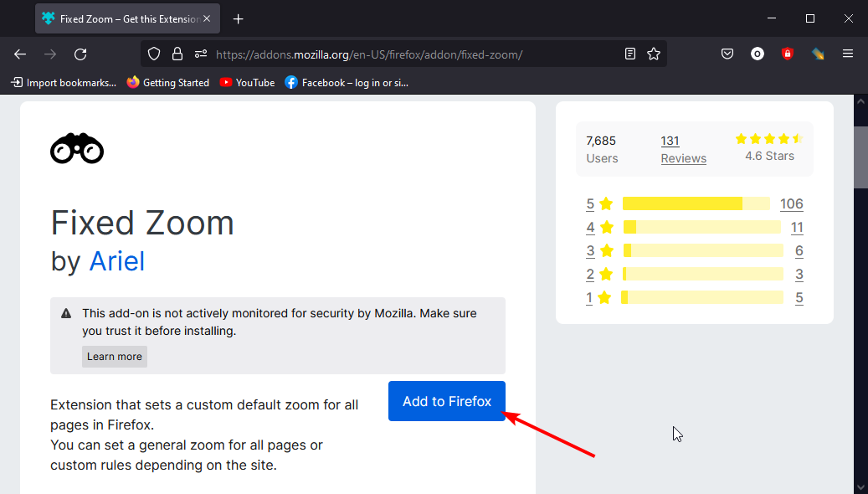Open the colorful pencil extension icon
868x494 pixels.
click(x=818, y=54)
